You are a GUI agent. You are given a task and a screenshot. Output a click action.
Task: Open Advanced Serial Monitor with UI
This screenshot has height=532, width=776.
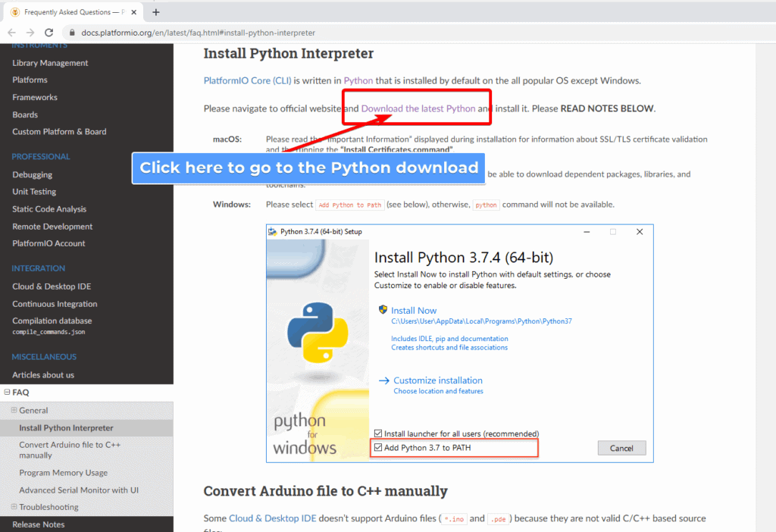click(x=79, y=490)
